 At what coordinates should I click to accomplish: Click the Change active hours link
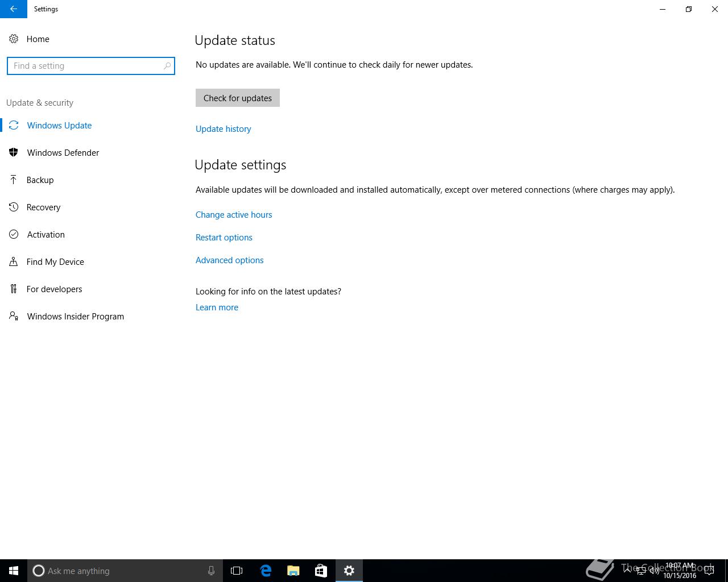tap(234, 215)
